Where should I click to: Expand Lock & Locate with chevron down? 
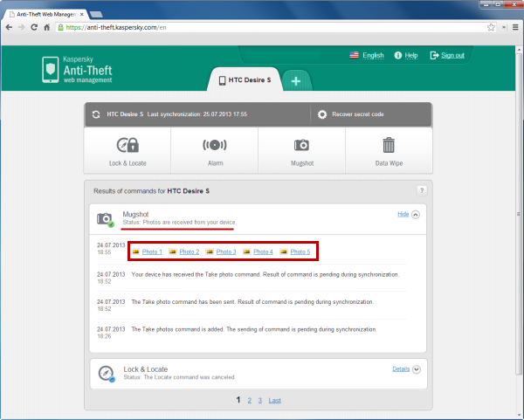coord(417,369)
